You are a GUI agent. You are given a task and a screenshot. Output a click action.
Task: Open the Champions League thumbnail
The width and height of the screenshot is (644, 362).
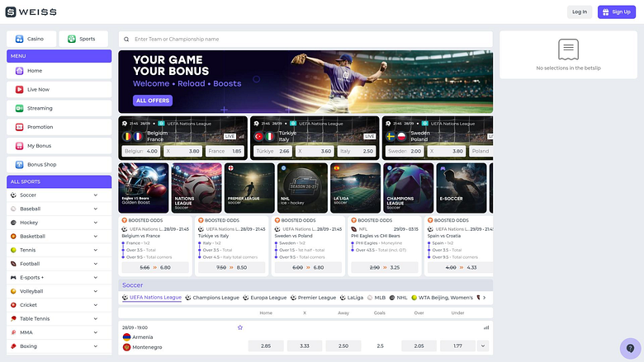pos(408,188)
